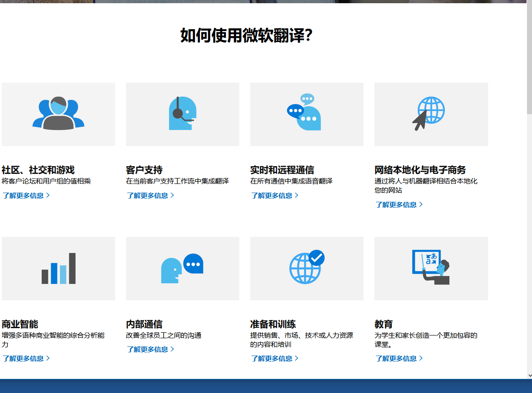Click the 网络本地化与电子商务 heading
532x393 pixels.
tap(420, 170)
